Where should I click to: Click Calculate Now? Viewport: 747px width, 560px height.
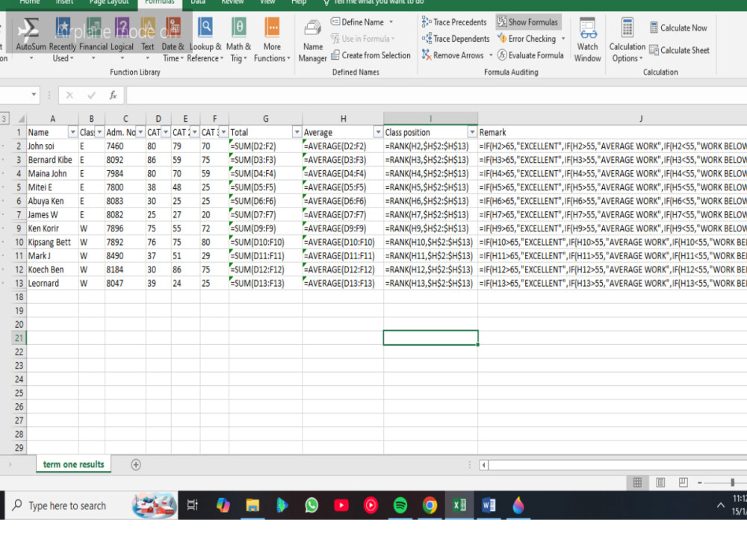click(678, 28)
